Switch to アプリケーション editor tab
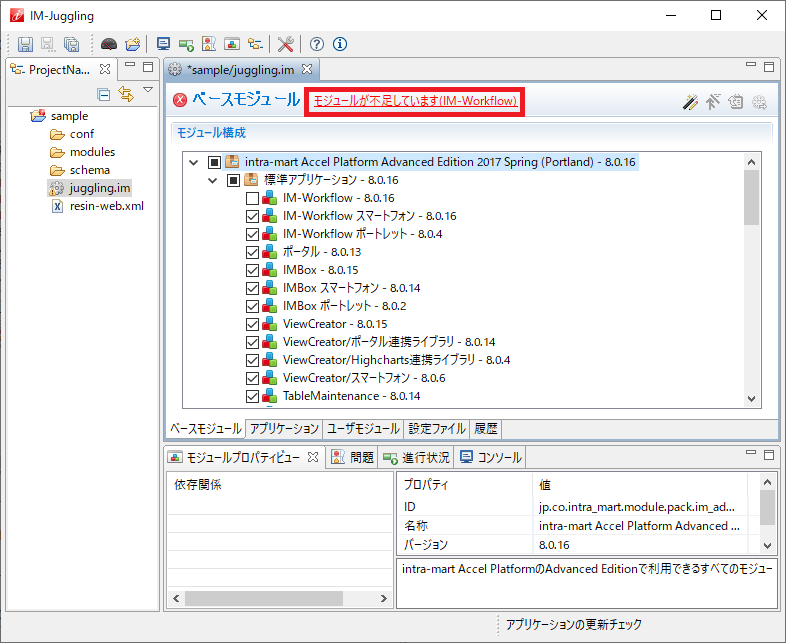This screenshot has width=786, height=643. [x=284, y=429]
